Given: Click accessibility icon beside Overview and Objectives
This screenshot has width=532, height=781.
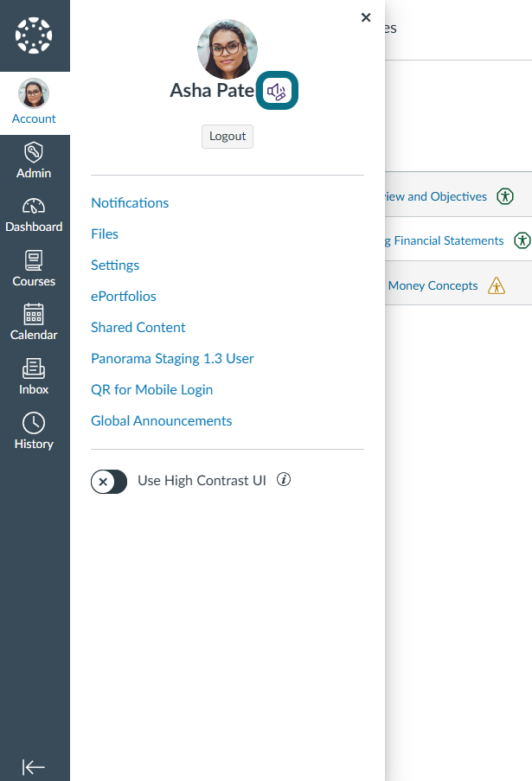Looking at the screenshot, I should point(505,196).
